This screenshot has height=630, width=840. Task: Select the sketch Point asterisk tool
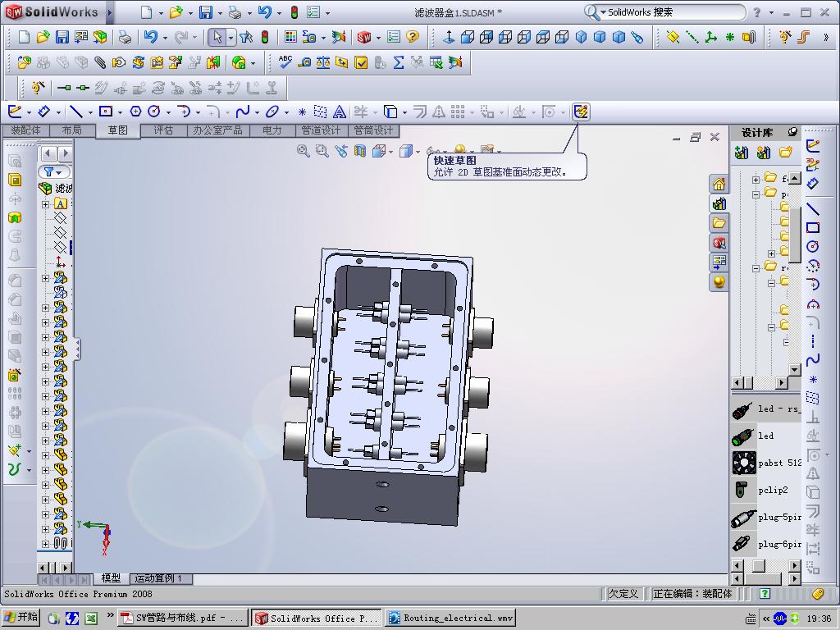pos(302,112)
